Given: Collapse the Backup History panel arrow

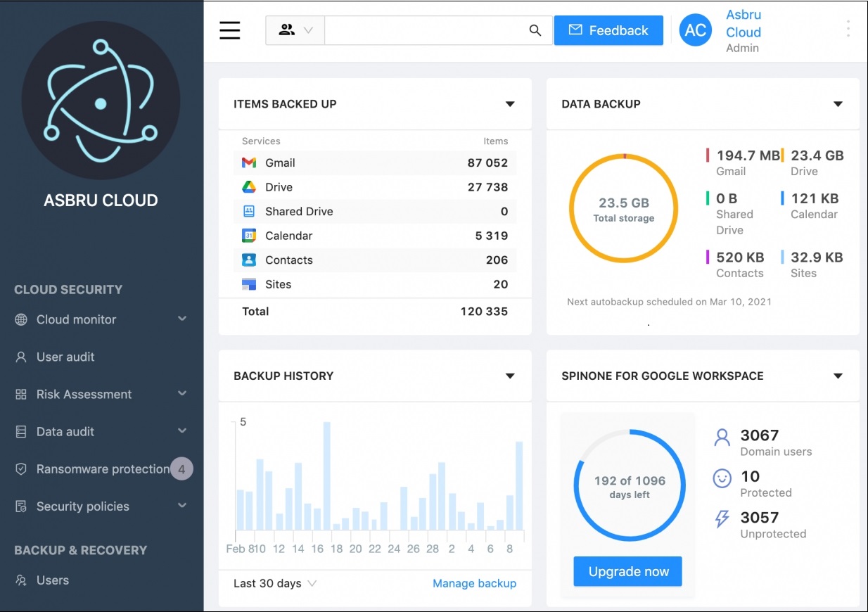Looking at the screenshot, I should coord(510,376).
